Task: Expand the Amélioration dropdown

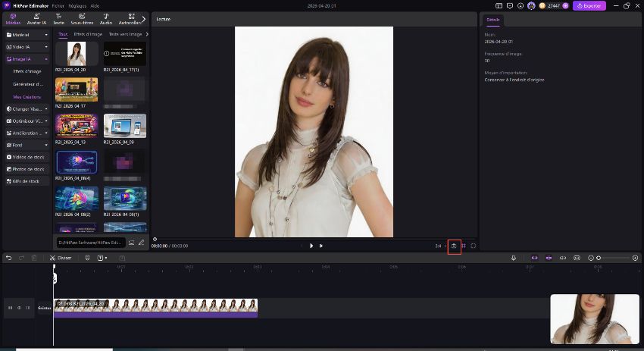Action: coord(27,133)
